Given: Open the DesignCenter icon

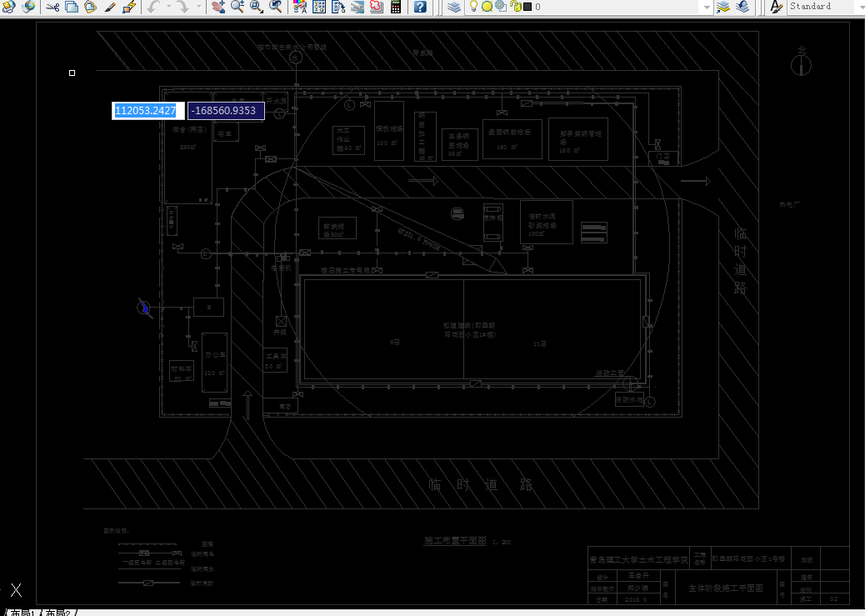Looking at the screenshot, I should 319,7.
